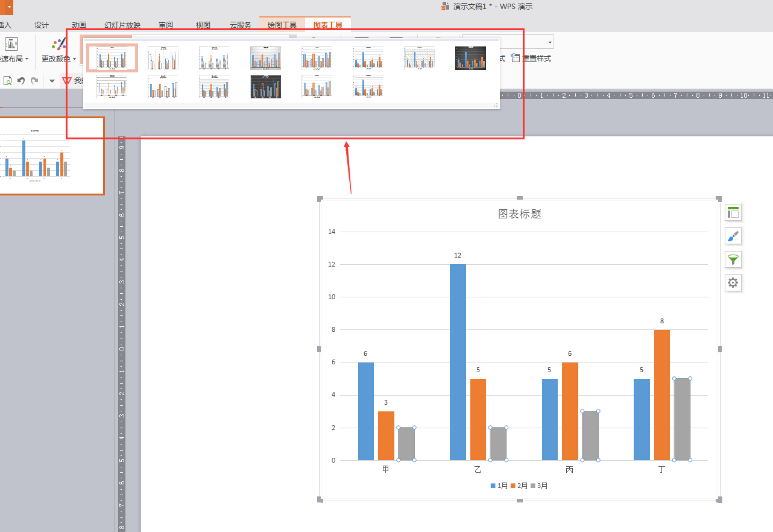
Task: Click the blue bar with value 12
Action: point(458,362)
